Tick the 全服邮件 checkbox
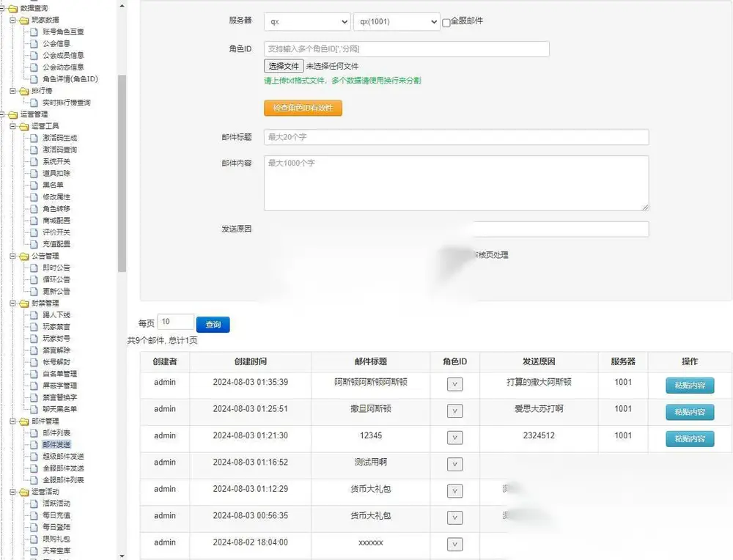 [x=446, y=23]
